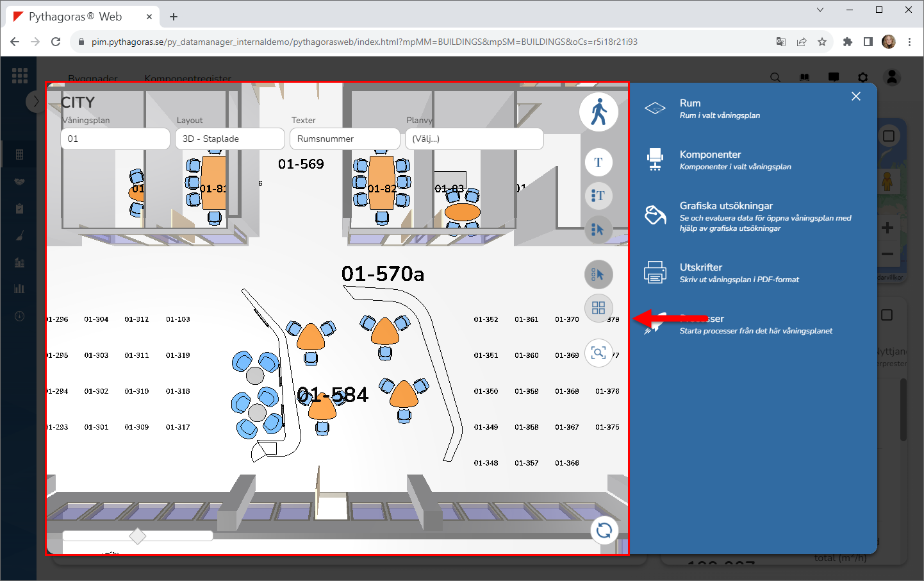Viewport: 924px width, 581px height.
Task: Open the Våningsplan dropdown showing 01
Action: coord(115,139)
